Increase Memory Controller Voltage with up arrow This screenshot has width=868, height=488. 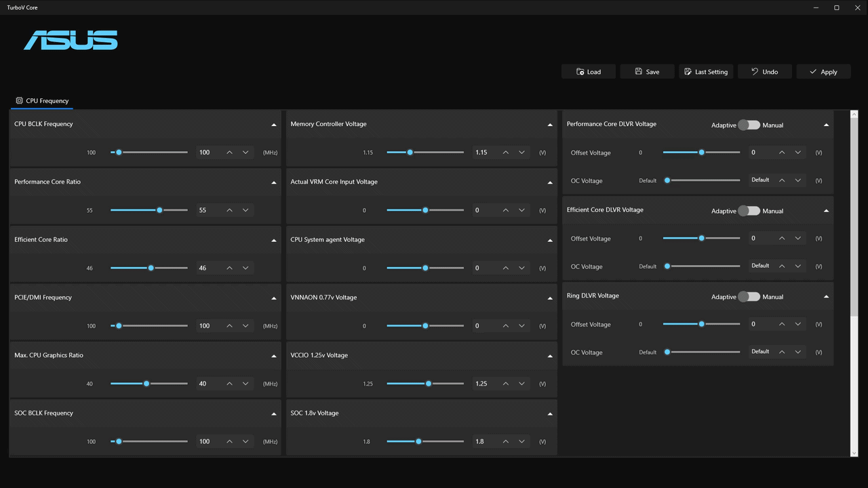coord(505,152)
